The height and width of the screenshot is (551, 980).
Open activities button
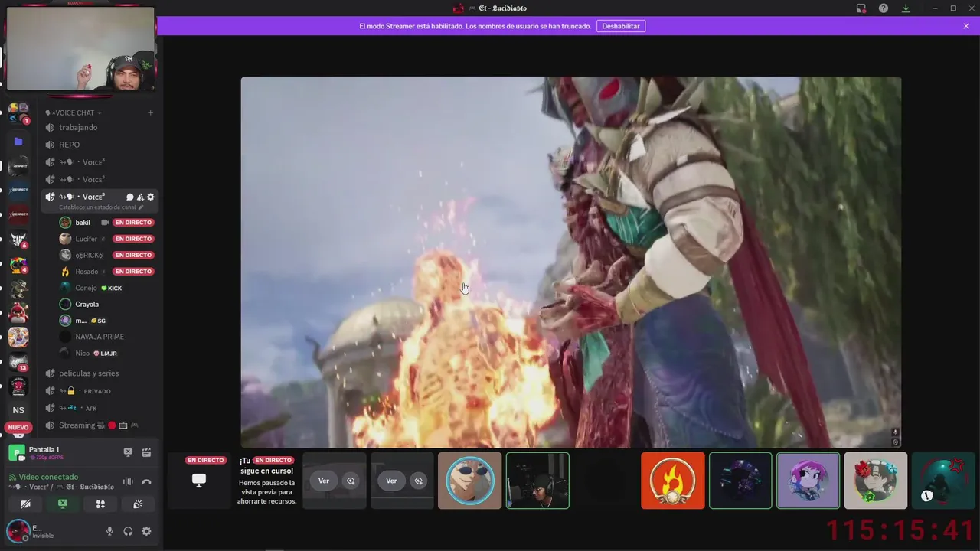click(100, 504)
